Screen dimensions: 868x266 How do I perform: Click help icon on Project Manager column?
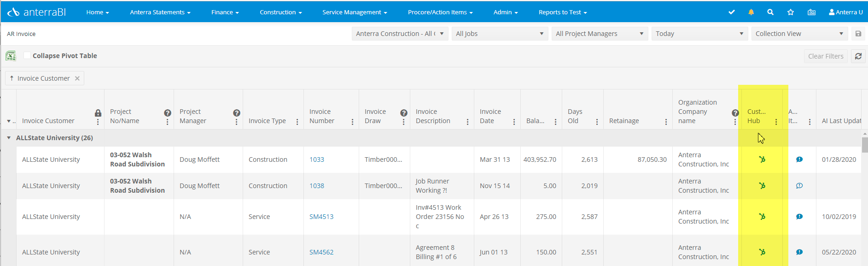pos(237,113)
